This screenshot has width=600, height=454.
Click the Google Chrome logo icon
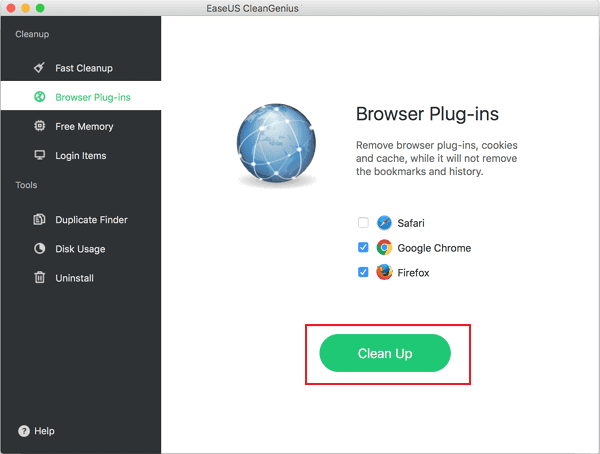click(x=384, y=248)
